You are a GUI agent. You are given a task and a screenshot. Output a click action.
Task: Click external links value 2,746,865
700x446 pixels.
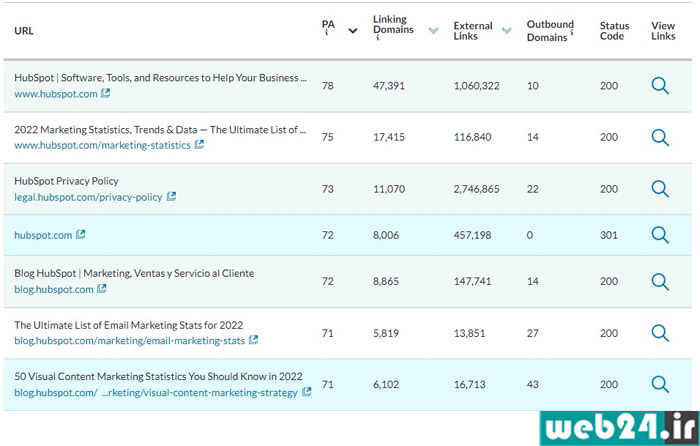click(x=476, y=189)
